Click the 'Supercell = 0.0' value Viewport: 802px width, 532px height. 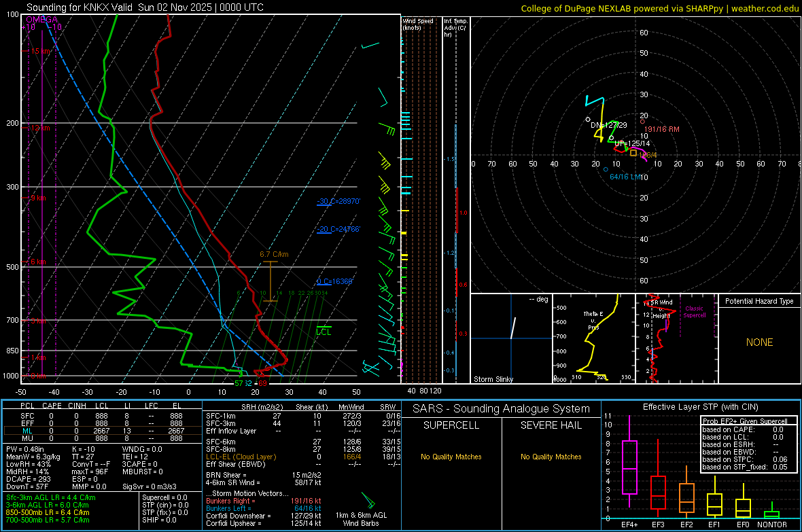tap(164, 497)
